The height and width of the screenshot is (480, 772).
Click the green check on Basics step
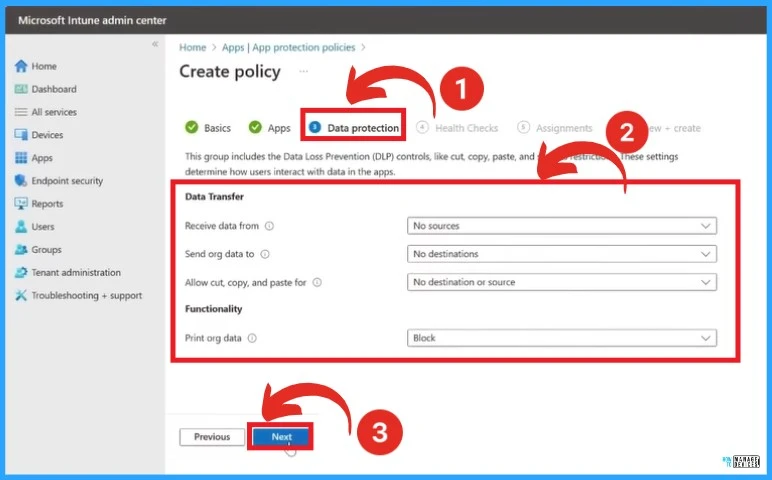192,128
